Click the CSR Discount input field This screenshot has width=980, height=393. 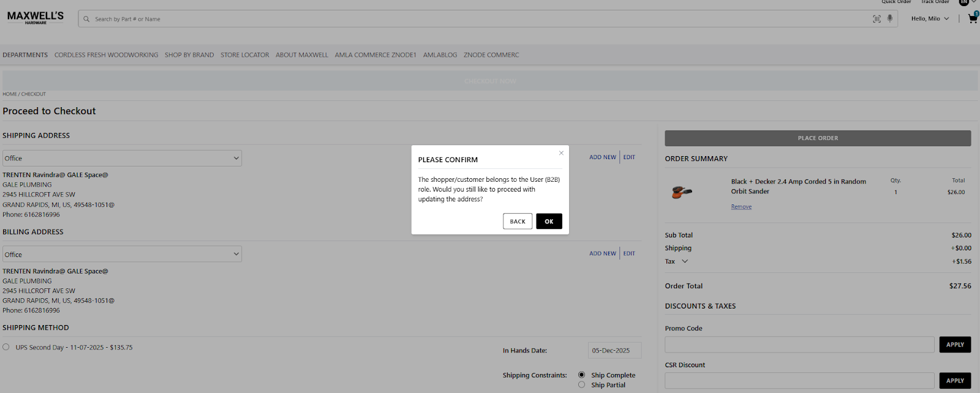[799, 381]
